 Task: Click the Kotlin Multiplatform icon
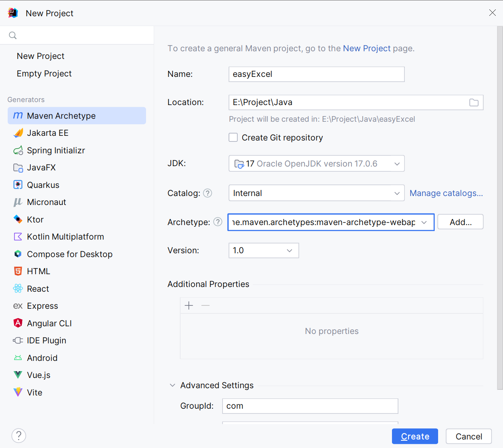pyautogui.click(x=18, y=237)
